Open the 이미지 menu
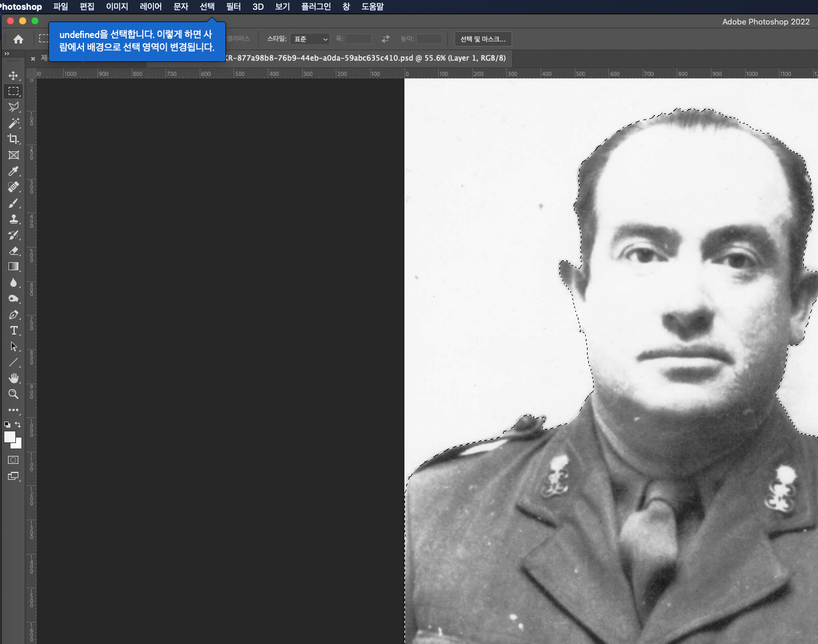The width and height of the screenshot is (818, 644). tap(117, 7)
